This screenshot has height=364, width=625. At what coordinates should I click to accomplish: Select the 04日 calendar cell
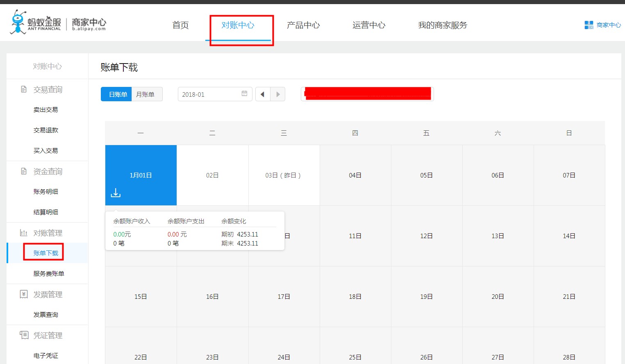coord(355,175)
